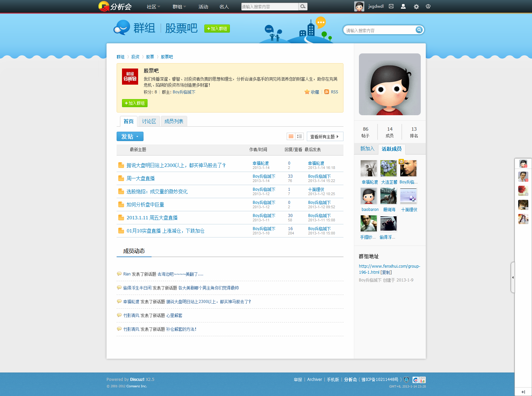This screenshot has width=532, height=396.
Task: Open the messages envelope icon
Action: [391, 6]
